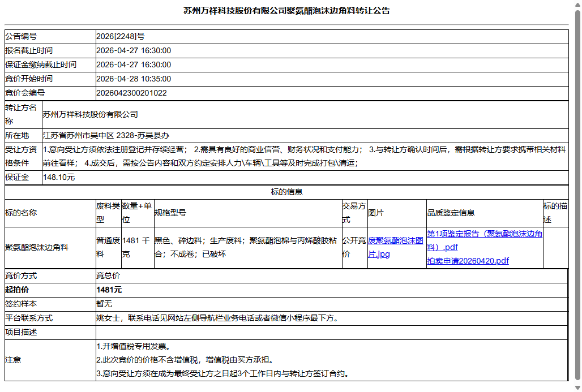Select note 2 about 增值税由买方承担
This screenshot has width=582, height=392.
click(187, 360)
